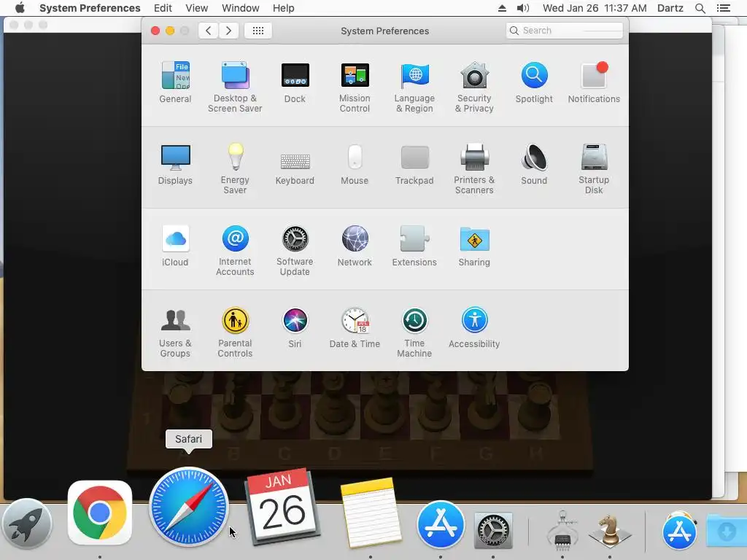Open Users & Groups preferences
Screen dimensions: 747x560
point(175,332)
